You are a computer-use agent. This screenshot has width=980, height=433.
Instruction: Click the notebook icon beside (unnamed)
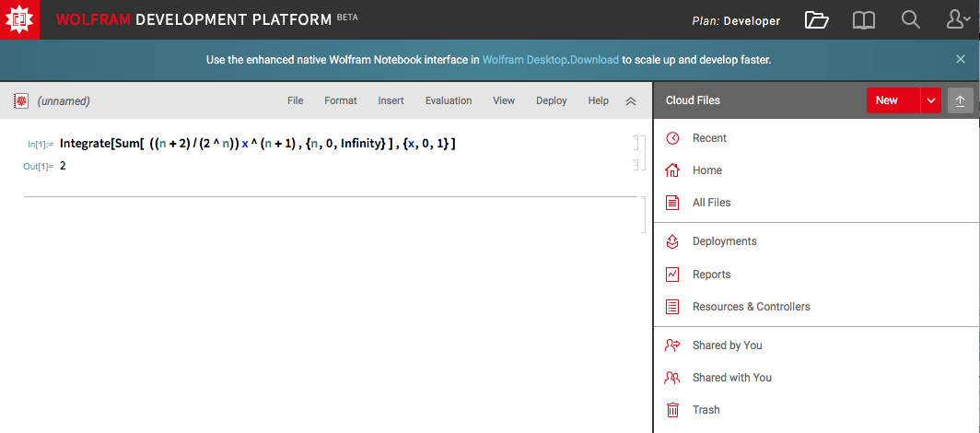[x=21, y=100]
